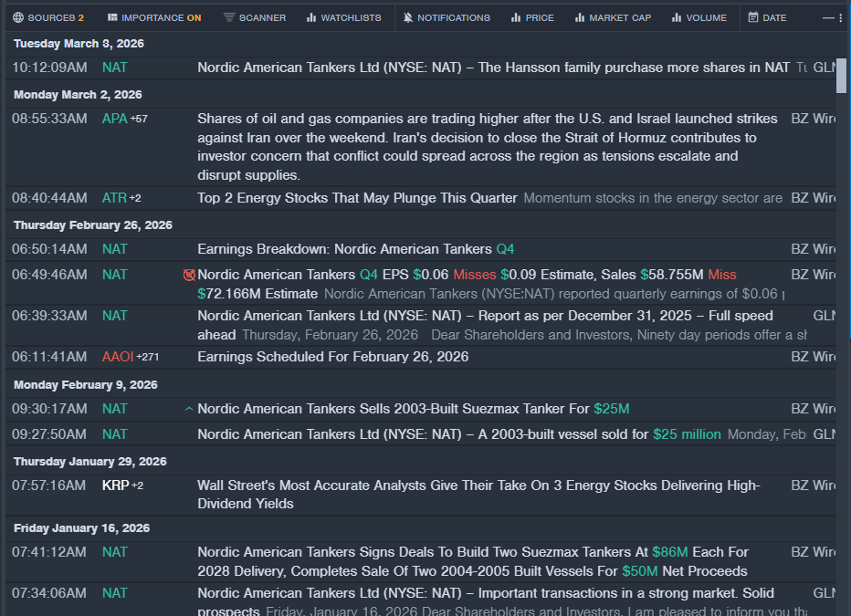Image resolution: width=851 pixels, height=616 pixels.
Task: Click the red earnings-miss target icon
Action: [x=189, y=275]
